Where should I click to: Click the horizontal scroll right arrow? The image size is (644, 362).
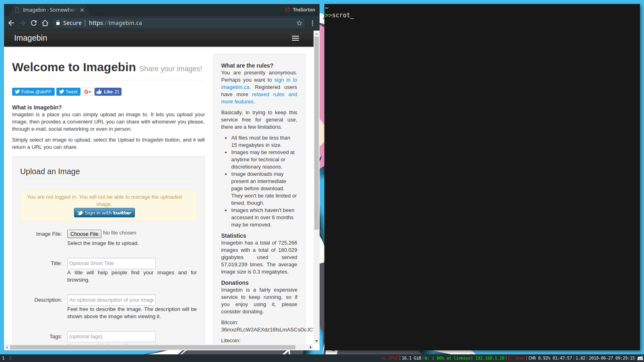tap(311, 347)
